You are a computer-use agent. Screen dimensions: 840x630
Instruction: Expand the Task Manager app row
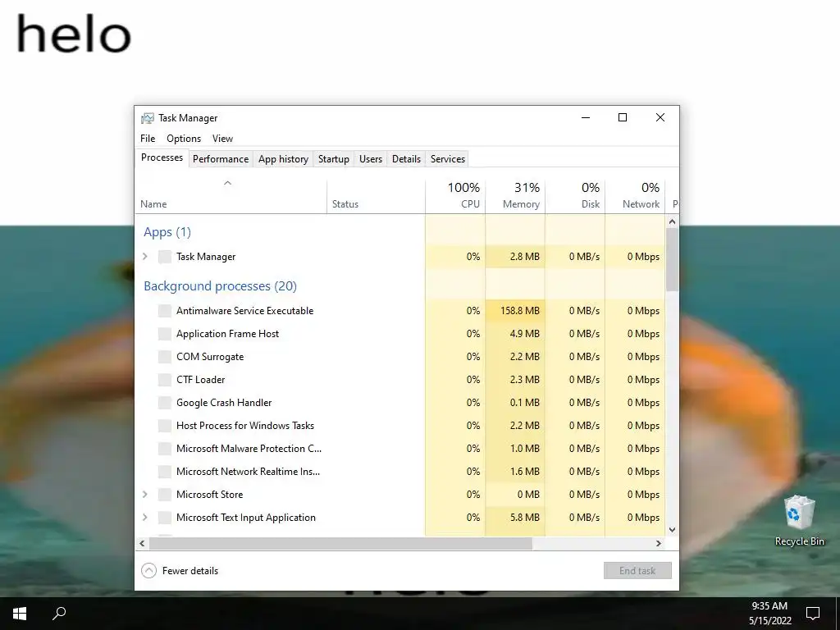click(145, 257)
